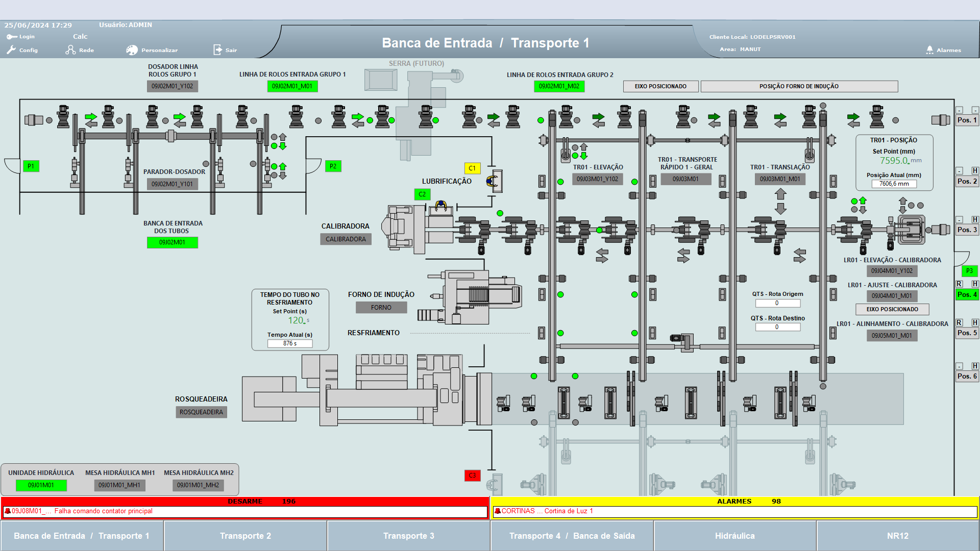Screen dimensions: 980x551
Task: Open Config wrench icon
Action: click(12, 50)
